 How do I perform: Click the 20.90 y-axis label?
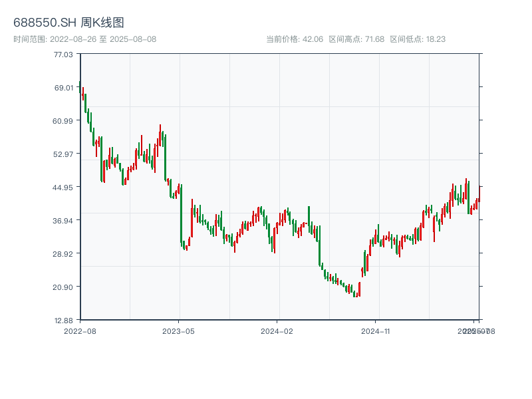64,287
